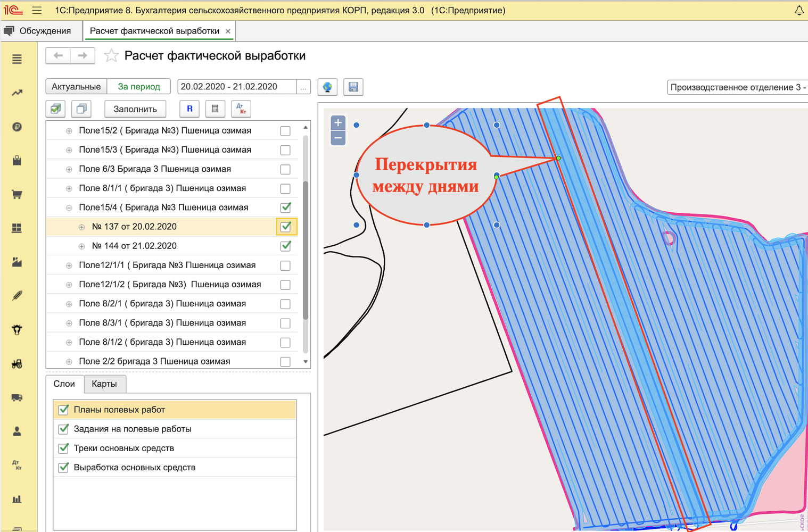Toggle Треки основных средств layer checkbox

[x=63, y=448]
